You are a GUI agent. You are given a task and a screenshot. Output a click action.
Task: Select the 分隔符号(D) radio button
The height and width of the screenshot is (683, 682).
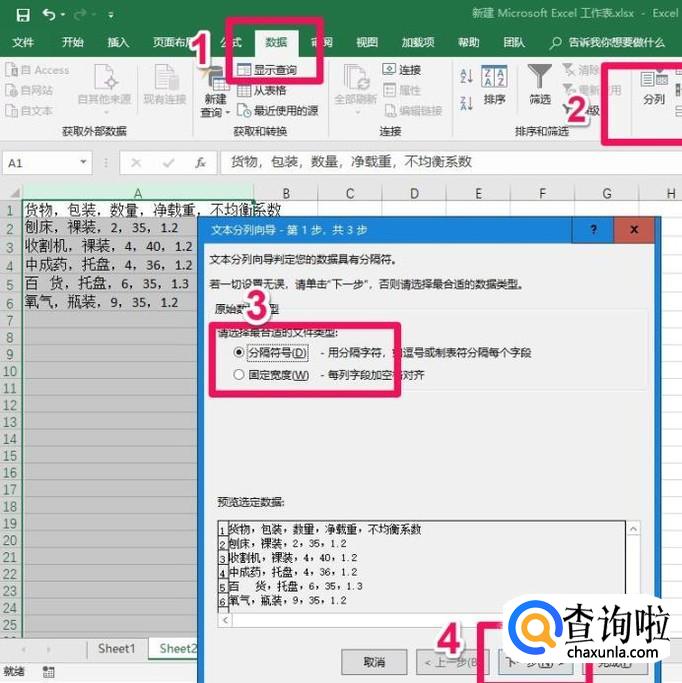tap(239, 352)
